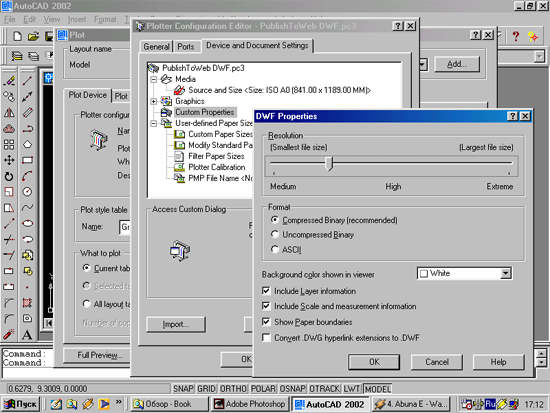Select the Scale tool

(x=9, y=192)
